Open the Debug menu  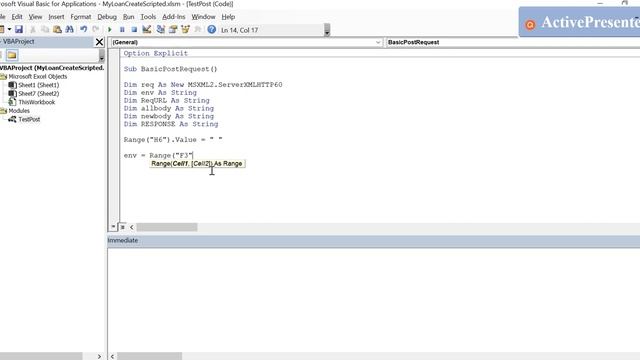[107, 17]
